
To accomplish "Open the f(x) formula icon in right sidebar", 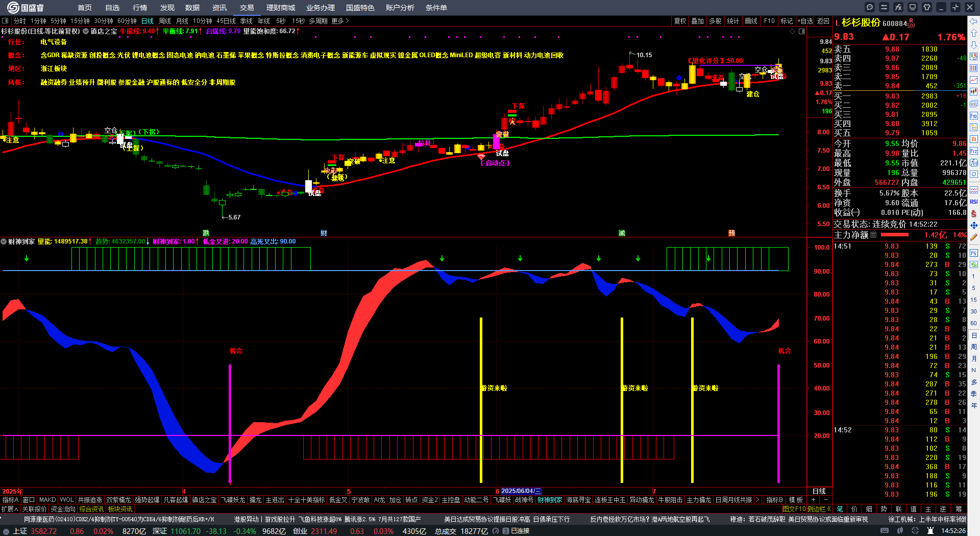I will (x=974, y=162).
